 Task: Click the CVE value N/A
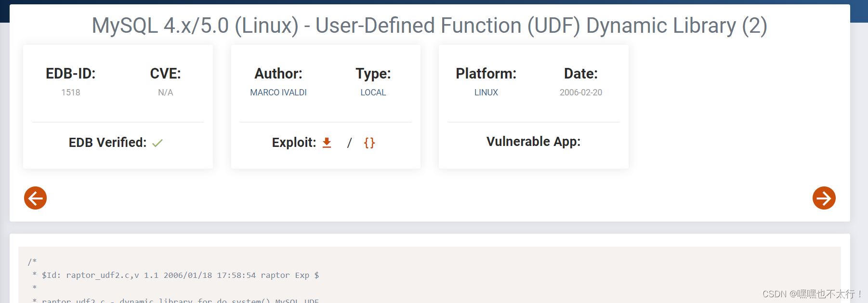[x=166, y=92]
